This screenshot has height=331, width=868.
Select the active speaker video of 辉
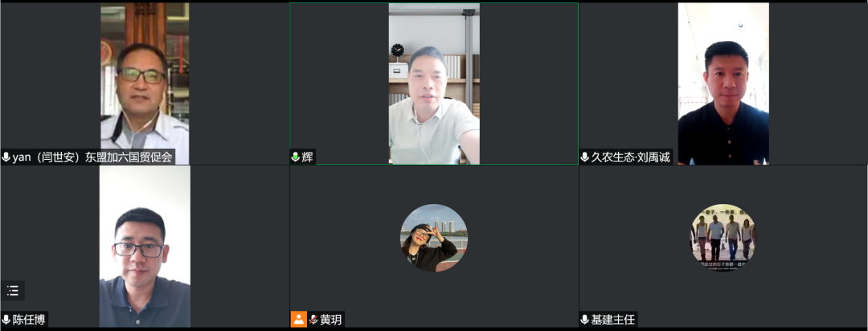click(x=434, y=84)
